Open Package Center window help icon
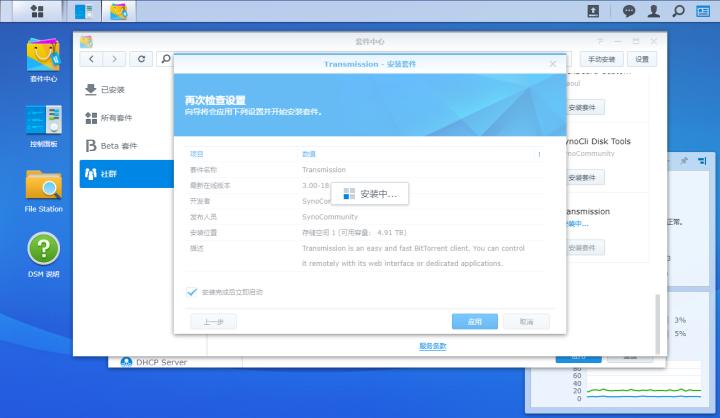The image size is (720, 418). pyautogui.click(x=600, y=41)
